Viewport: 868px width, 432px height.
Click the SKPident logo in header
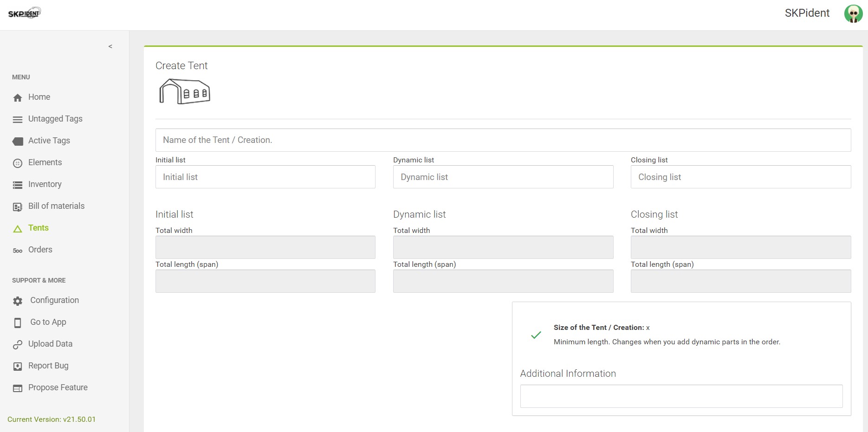(25, 13)
